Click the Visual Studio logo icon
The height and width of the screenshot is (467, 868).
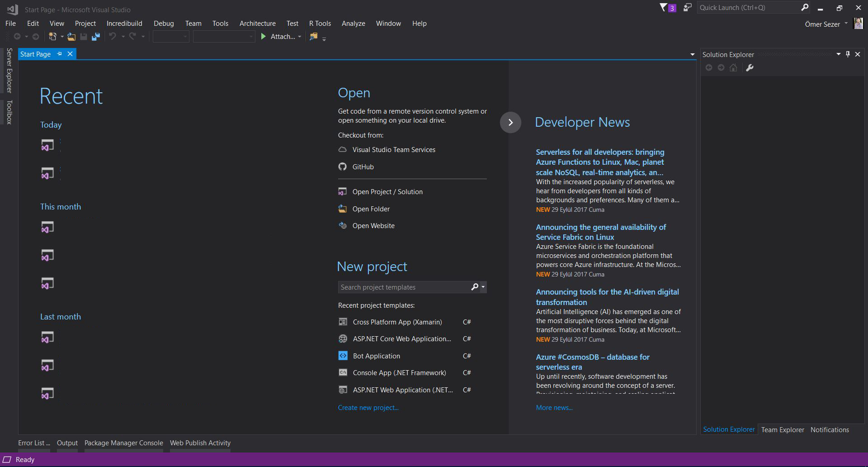[12, 9]
